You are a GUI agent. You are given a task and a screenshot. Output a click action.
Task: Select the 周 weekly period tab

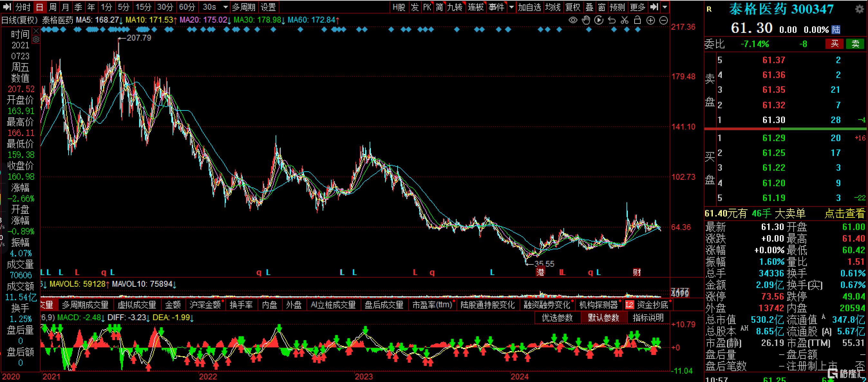pos(52,7)
